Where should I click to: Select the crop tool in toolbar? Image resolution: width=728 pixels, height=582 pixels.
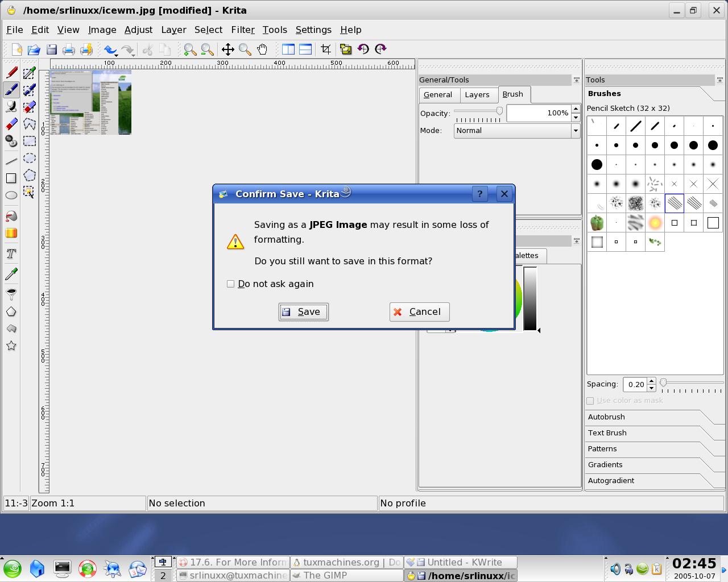tap(326, 49)
